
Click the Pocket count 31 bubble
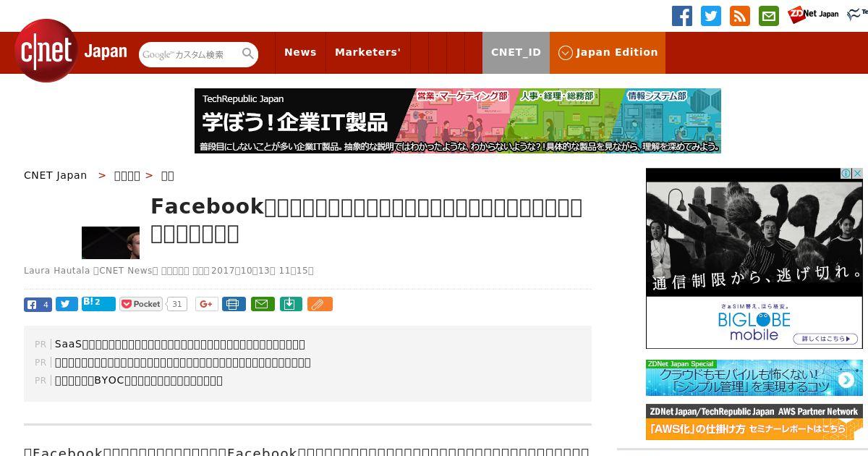click(x=177, y=304)
